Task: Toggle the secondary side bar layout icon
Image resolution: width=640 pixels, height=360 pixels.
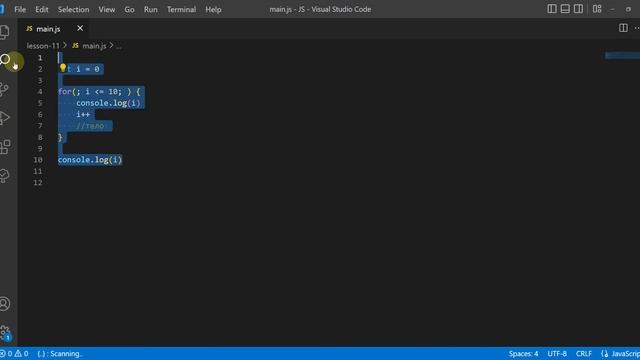Action: point(578,9)
